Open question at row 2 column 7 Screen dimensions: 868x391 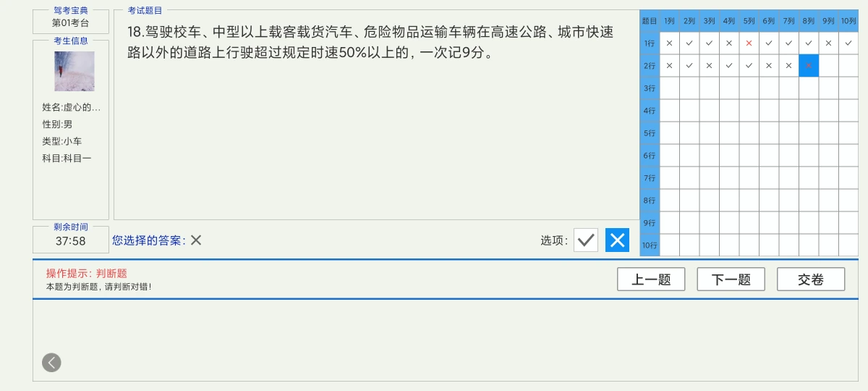click(x=788, y=66)
